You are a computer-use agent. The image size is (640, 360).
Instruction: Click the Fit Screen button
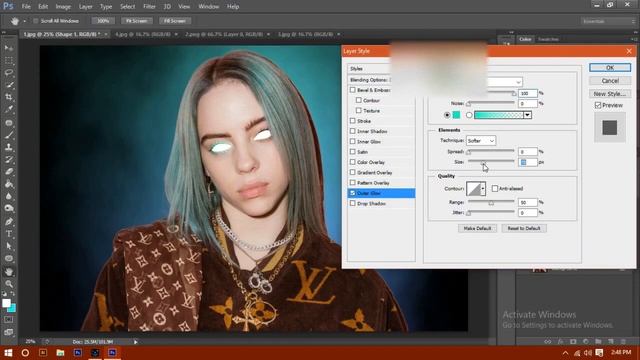coord(136,21)
